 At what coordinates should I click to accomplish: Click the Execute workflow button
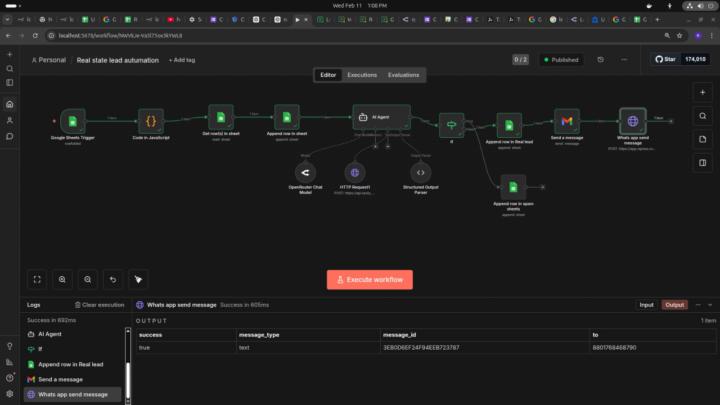pos(370,280)
